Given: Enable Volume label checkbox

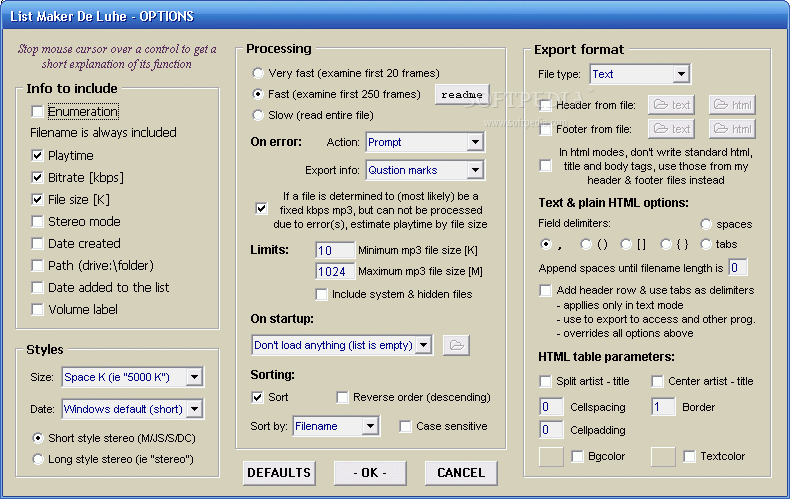Looking at the screenshot, I should (37, 309).
